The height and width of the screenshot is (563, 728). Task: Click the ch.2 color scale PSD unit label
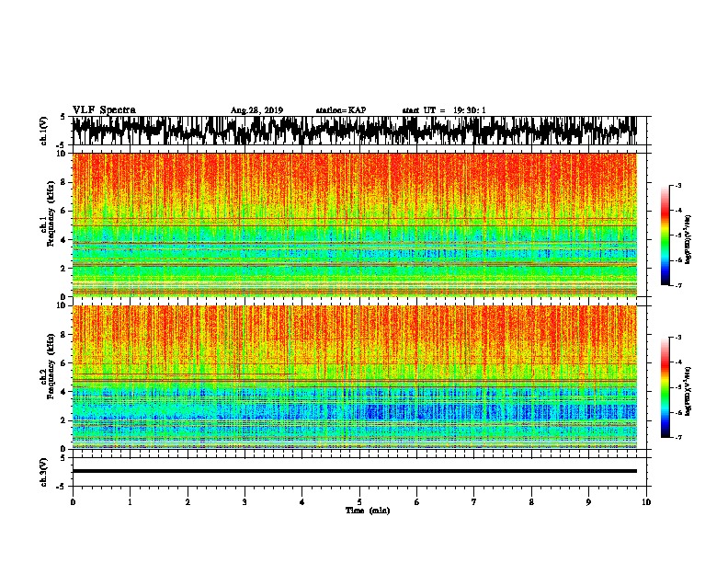[688, 391]
